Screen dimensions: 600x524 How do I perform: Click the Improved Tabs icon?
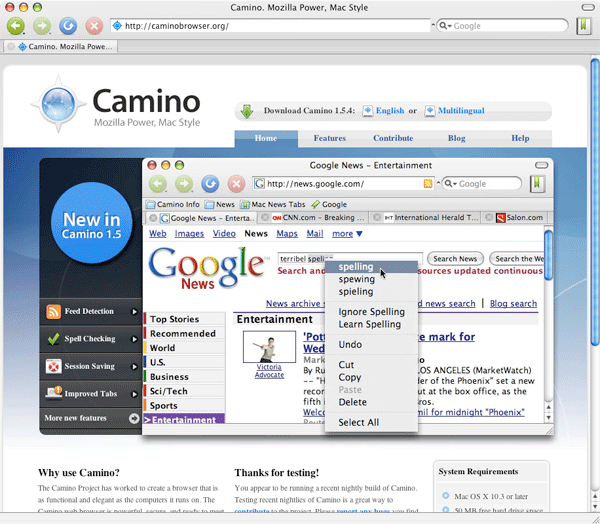tap(54, 393)
